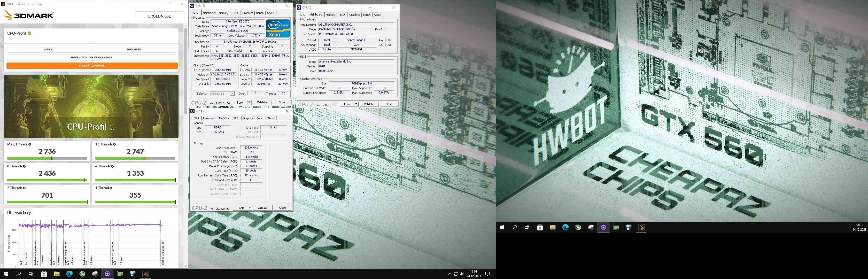This screenshot has height=279, width=868.
Task: Switch to Bench tab in the CPU window
Action: (x=260, y=13)
